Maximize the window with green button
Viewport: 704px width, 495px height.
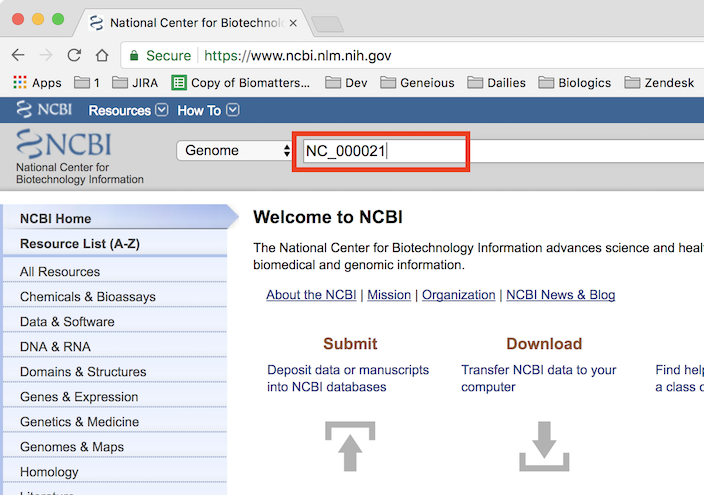tap(58, 19)
